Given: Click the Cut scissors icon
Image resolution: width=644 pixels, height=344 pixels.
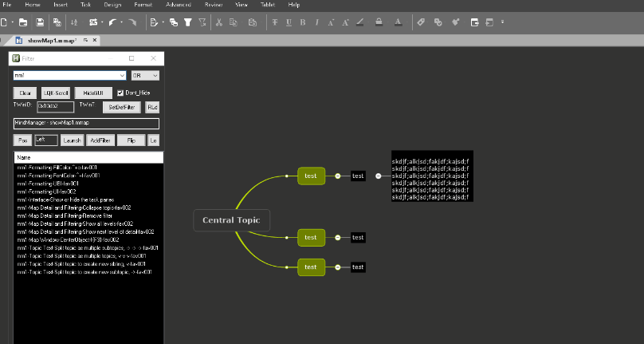Looking at the screenshot, I should (219, 22).
